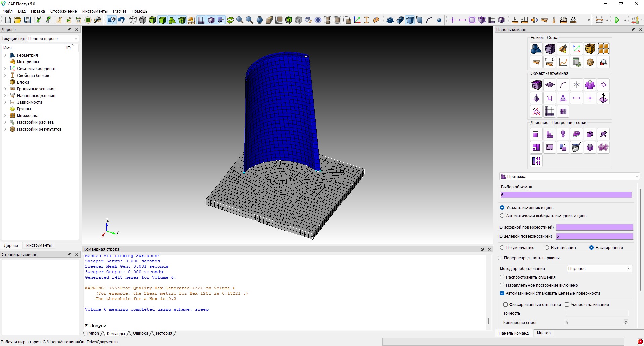Expand Граничные условия tree node
Viewport: 644px width, 346px height.
point(5,89)
